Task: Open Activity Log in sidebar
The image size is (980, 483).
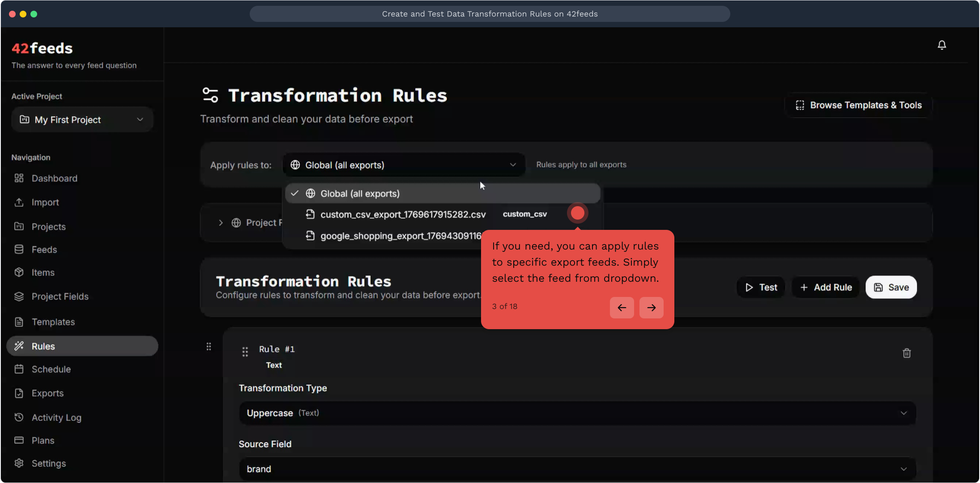Action: [x=56, y=417]
